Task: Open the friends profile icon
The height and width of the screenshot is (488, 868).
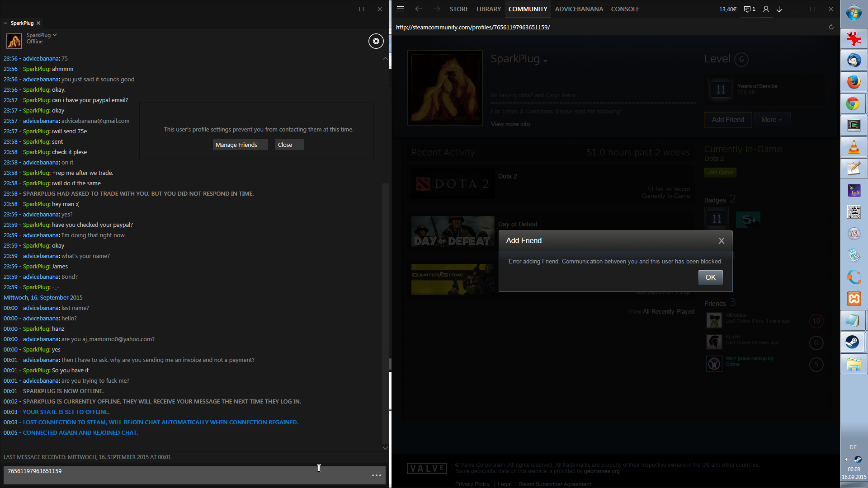Action: point(766,9)
